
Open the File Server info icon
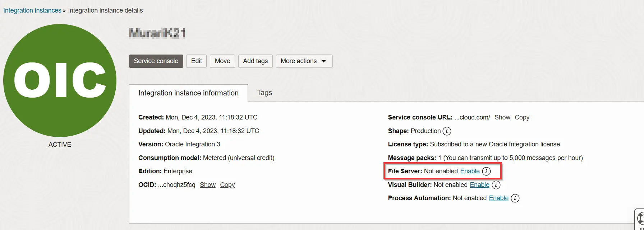[x=486, y=171]
